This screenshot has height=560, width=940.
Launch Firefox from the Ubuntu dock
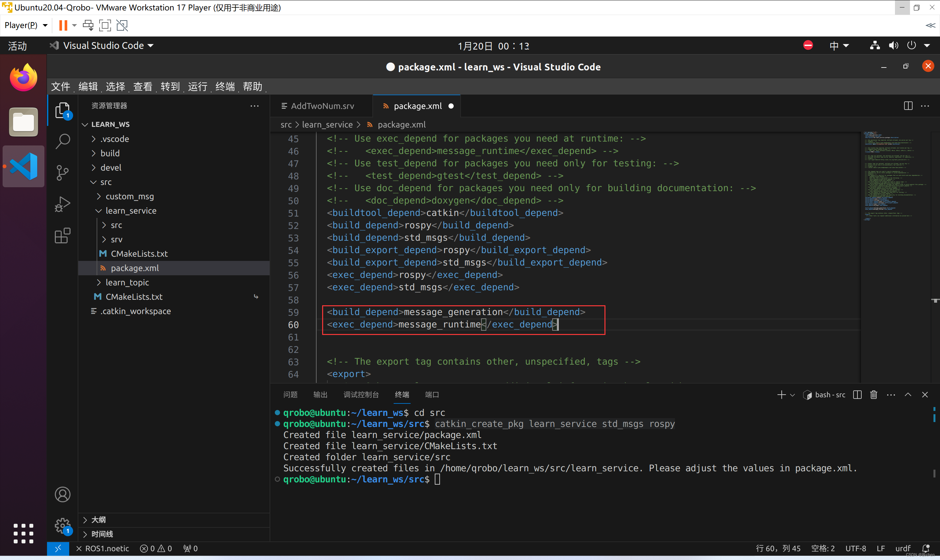(x=23, y=77)
